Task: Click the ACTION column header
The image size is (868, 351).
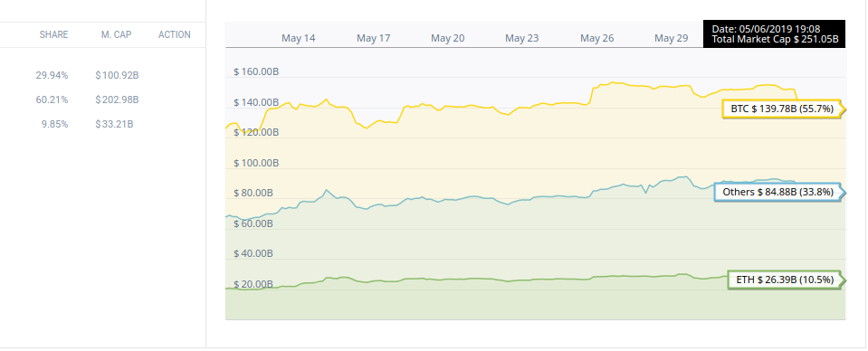Action: tap(175, 34)
